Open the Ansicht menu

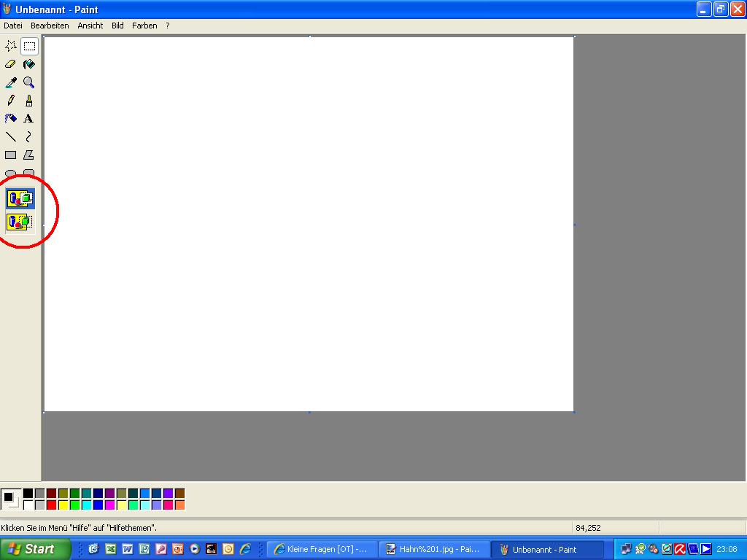pyautogui.click(x=90, y=26)
